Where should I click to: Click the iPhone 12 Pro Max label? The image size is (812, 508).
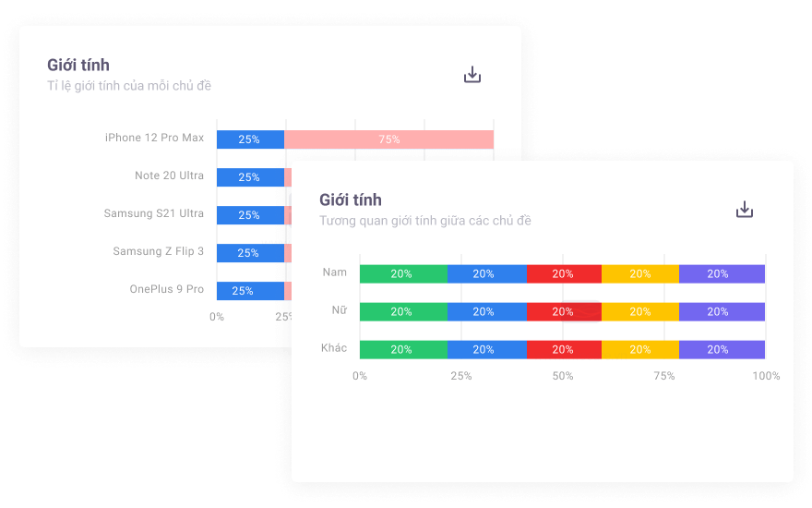154,139
